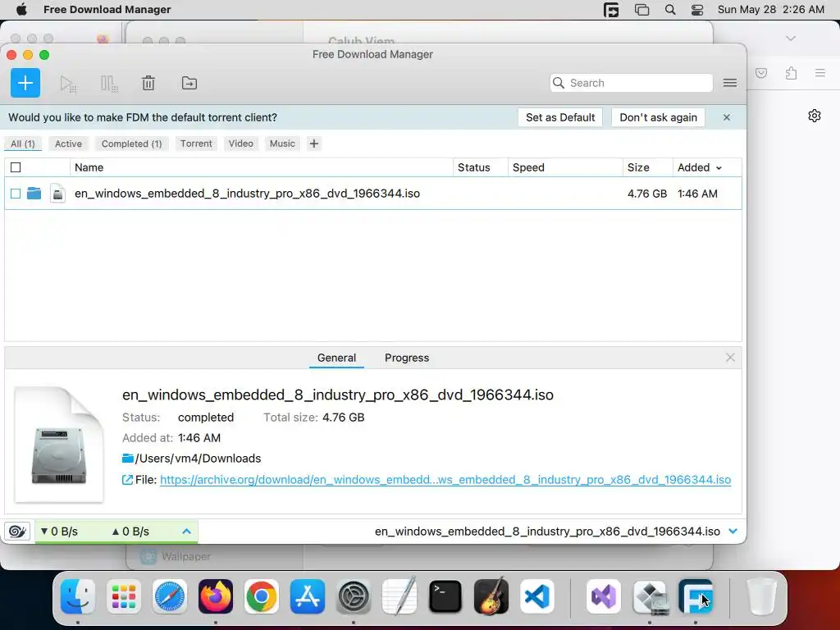Click the upload speed 0 B/s indicator
This screenshot has height=630, width=840.
[x=130, y=531]
